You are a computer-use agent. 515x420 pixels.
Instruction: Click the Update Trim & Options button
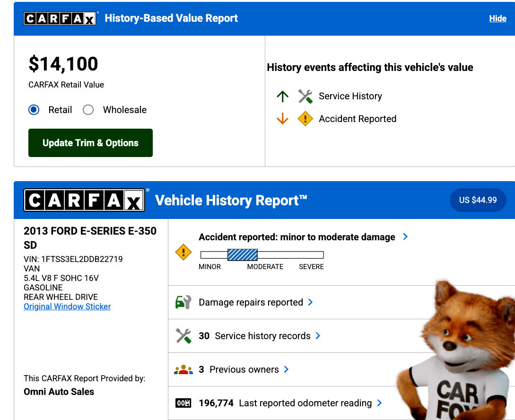pos(90,143)
